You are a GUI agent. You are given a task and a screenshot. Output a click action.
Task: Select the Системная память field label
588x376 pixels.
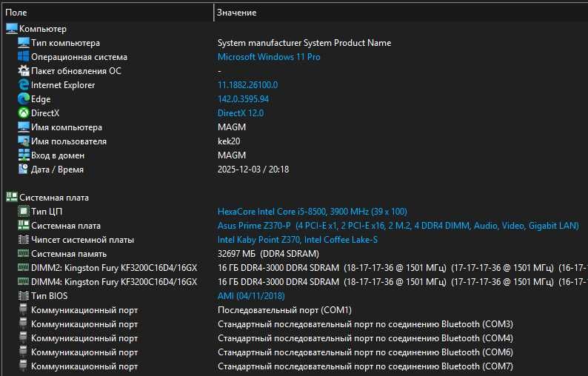tap(69, 254)
